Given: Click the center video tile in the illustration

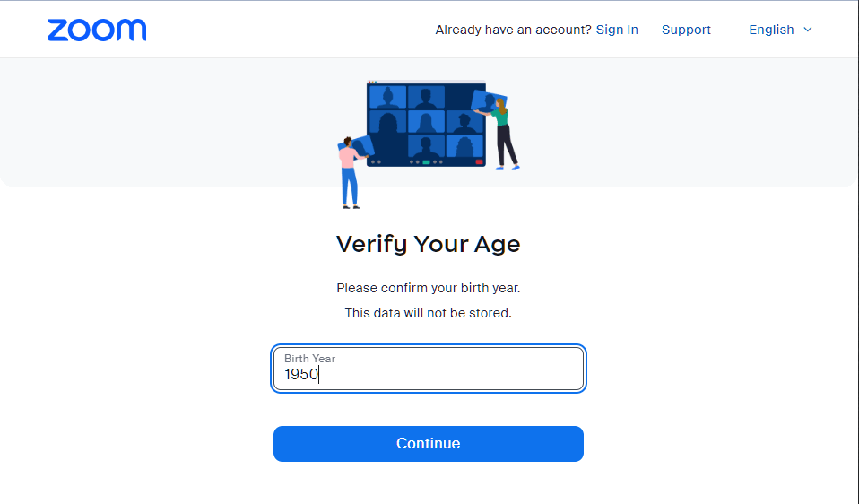Looking at the screenshot, I should tap(426, 122).
